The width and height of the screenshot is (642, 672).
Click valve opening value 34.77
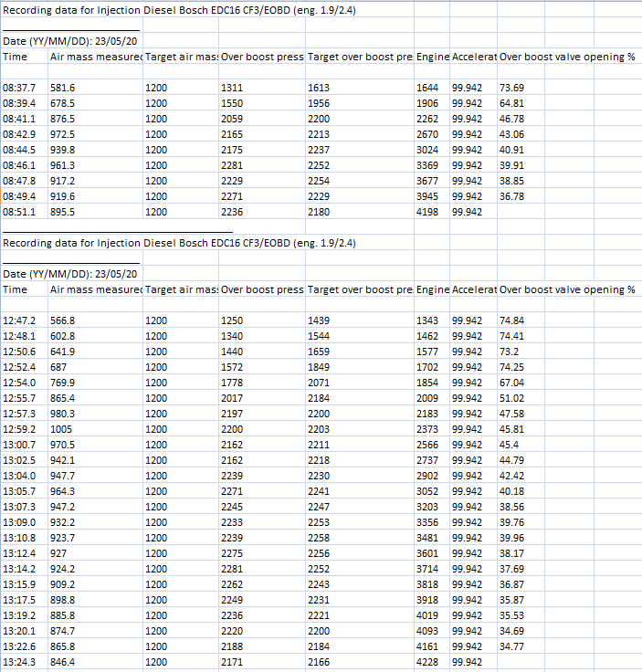point(511,646)
